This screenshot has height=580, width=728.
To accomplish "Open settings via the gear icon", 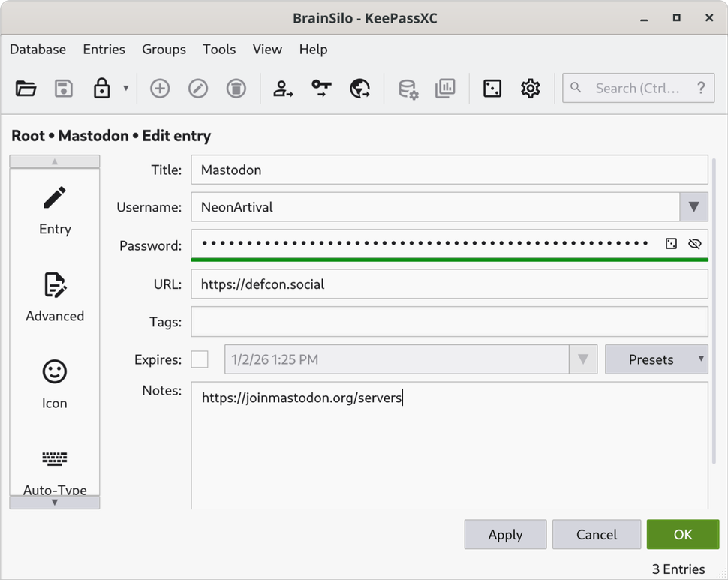I will click(x=531, y=89).
